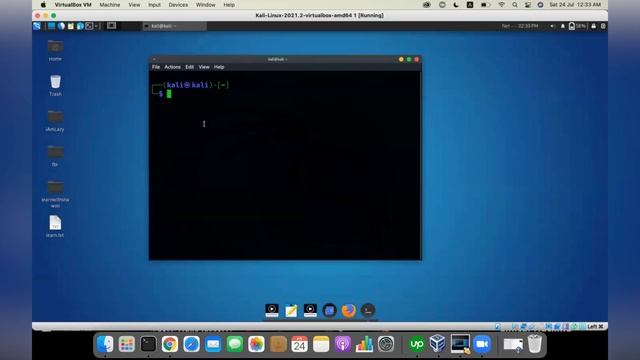Click the Kali lock screen icon
Image resolution: width=640 pixels, height=360 pixels.
coord(593,26)
